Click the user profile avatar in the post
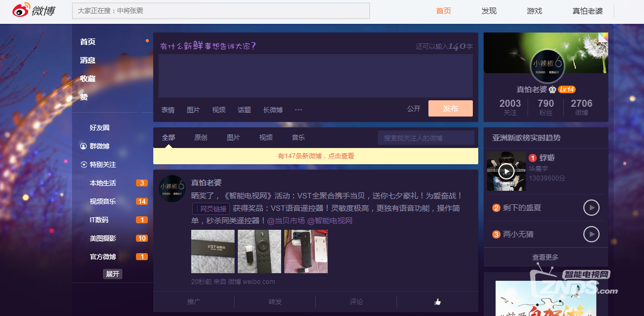 (x=172, y=189)
